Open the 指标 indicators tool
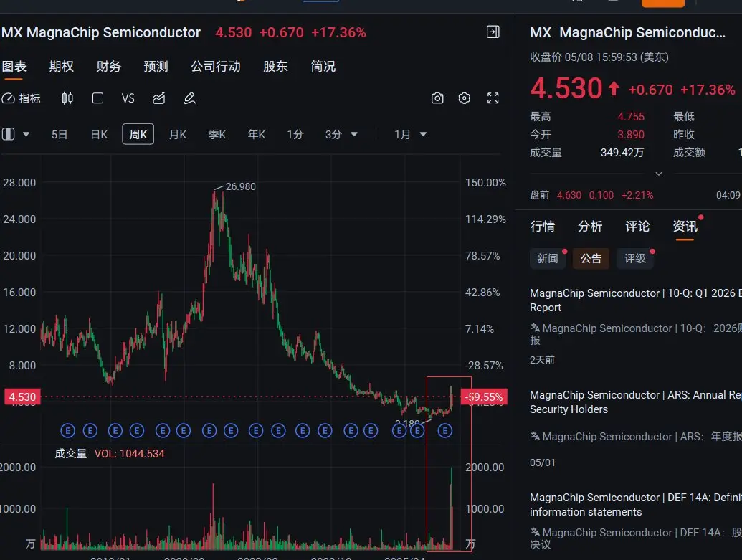This screenshot has height=560, width=742. coord(22,98)
